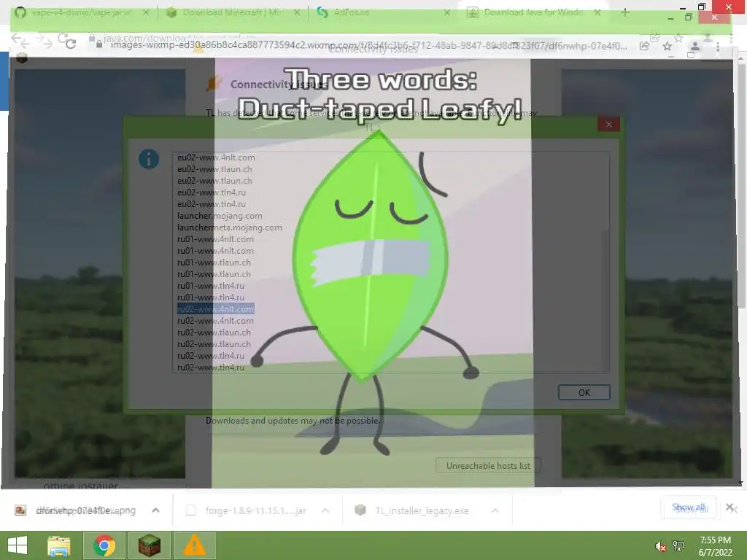This screenshot has width=747, height=560.
Task: Go forward using the browser forward arrow
Action: pyautogui.click(x=44, y=42)
